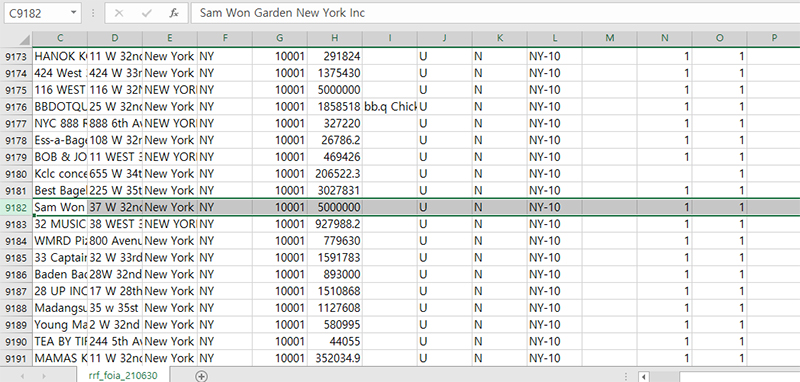Select column C header
Screen dimensions: 800x382
click(x=60, y=38)
